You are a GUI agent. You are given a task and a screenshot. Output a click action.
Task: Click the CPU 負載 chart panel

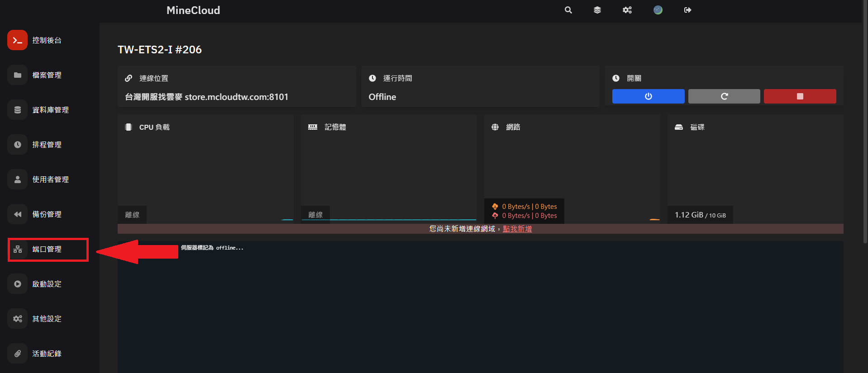205,169
